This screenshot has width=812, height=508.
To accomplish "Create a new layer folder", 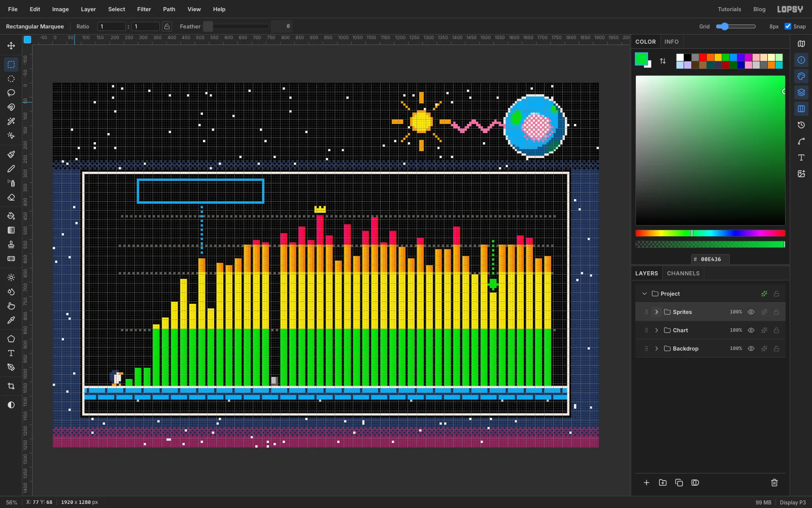I will pyautogui.click(x=663, y=483).
